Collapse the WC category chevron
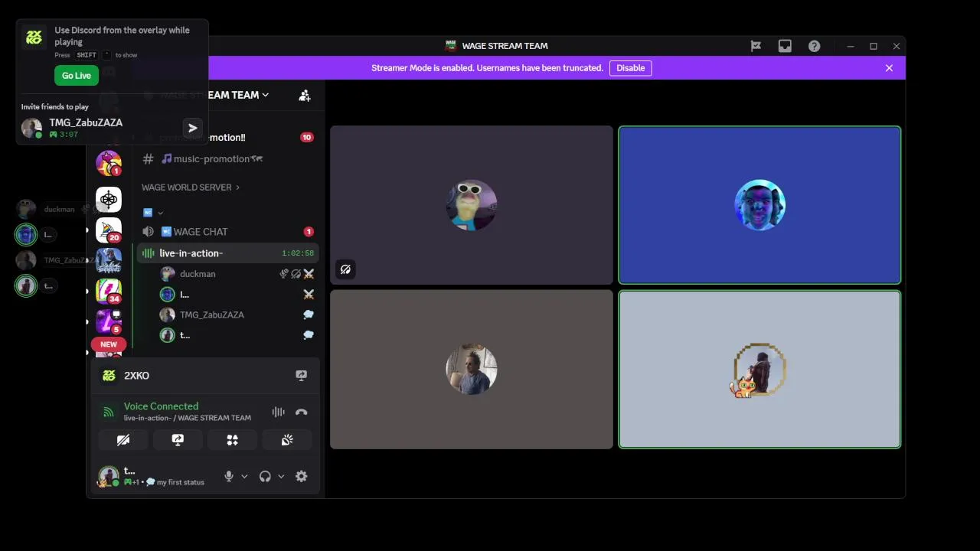The height and width of the screenshot is (551, 980). 160,213
